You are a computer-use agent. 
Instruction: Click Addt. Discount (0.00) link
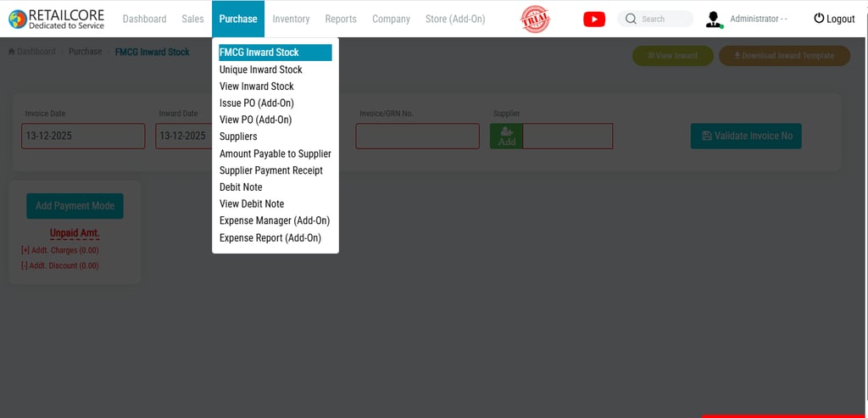click(x=60, y=265)
